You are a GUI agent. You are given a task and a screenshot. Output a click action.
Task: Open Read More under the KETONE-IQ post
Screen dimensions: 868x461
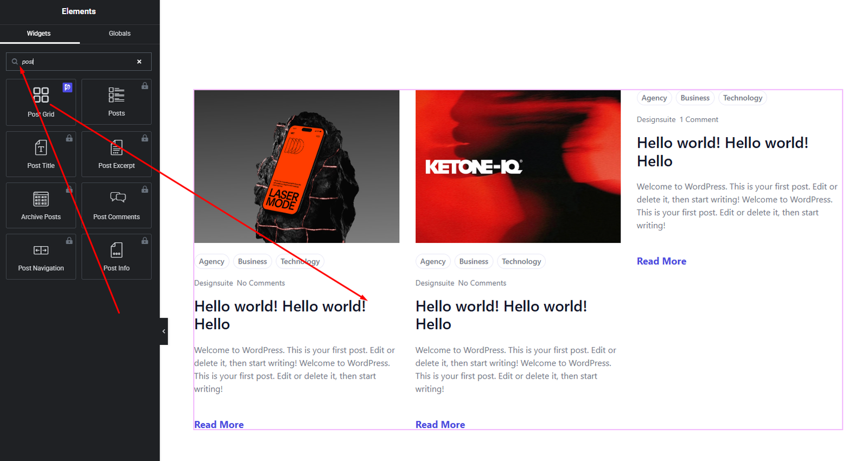[x=440, y=425]
